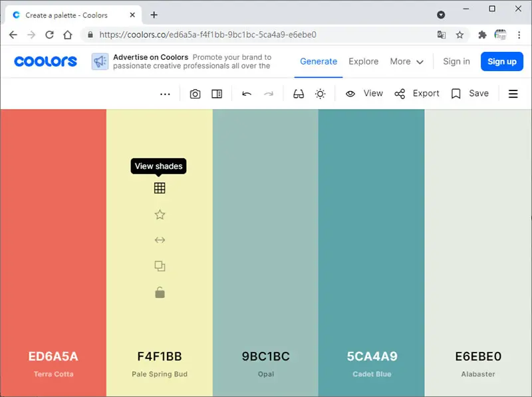Switch to the Explore tab
The height and width of the screenshot is (397, 532).
pyautogui.click(x=363, y=61)
